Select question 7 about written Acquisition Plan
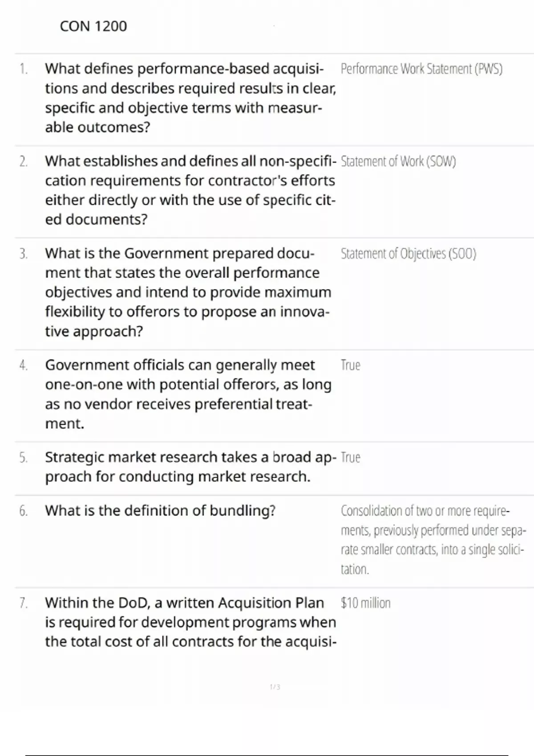Image resolution: width=534 pixels, height=756 pixels. click(x=190, y=622)
